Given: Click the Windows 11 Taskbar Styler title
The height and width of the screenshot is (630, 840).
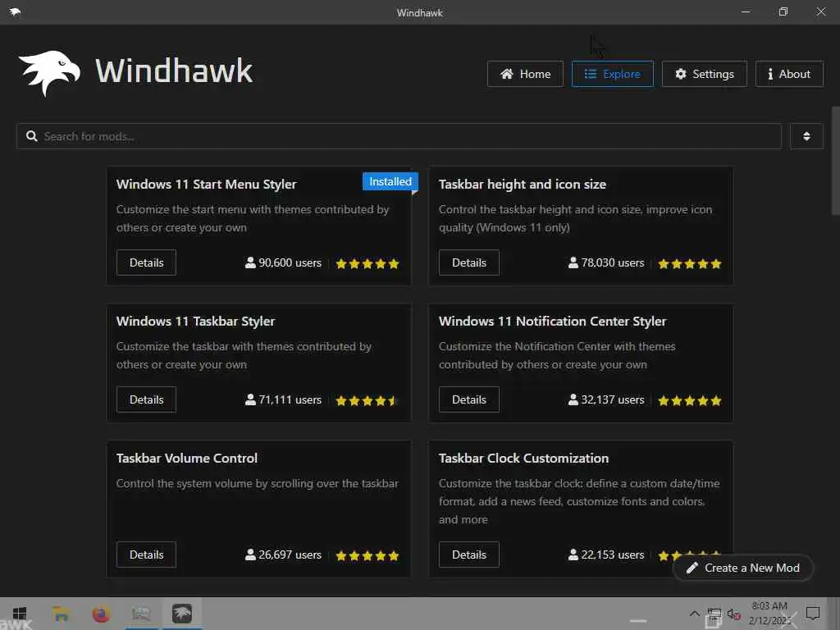Looking at the screenshot, I should tap(195, 322).
